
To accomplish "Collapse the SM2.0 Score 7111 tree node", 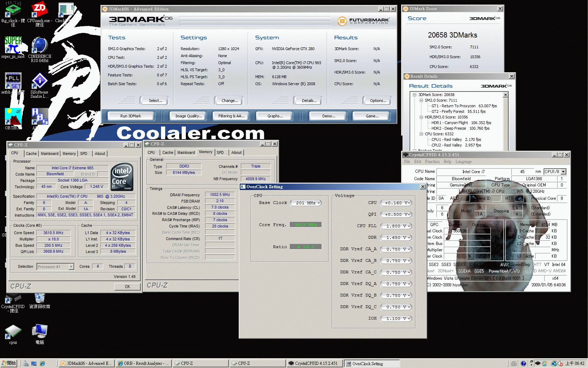I will point(421,100).
